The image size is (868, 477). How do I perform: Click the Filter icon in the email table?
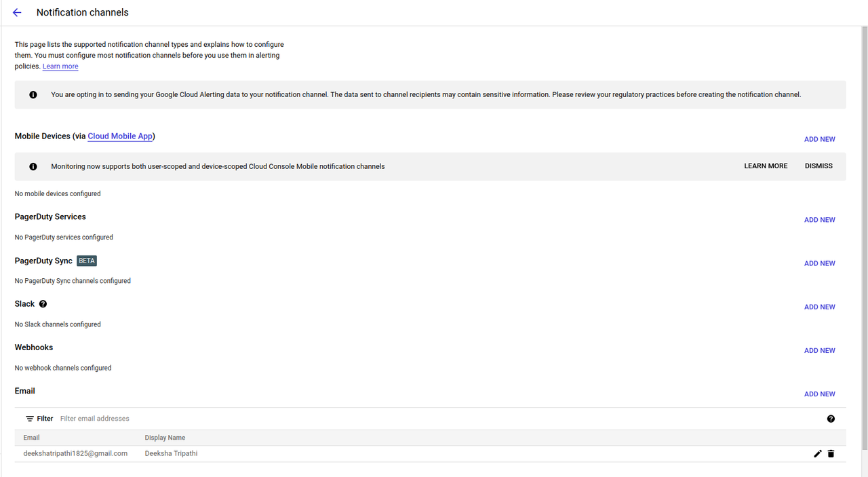[30, 419]
